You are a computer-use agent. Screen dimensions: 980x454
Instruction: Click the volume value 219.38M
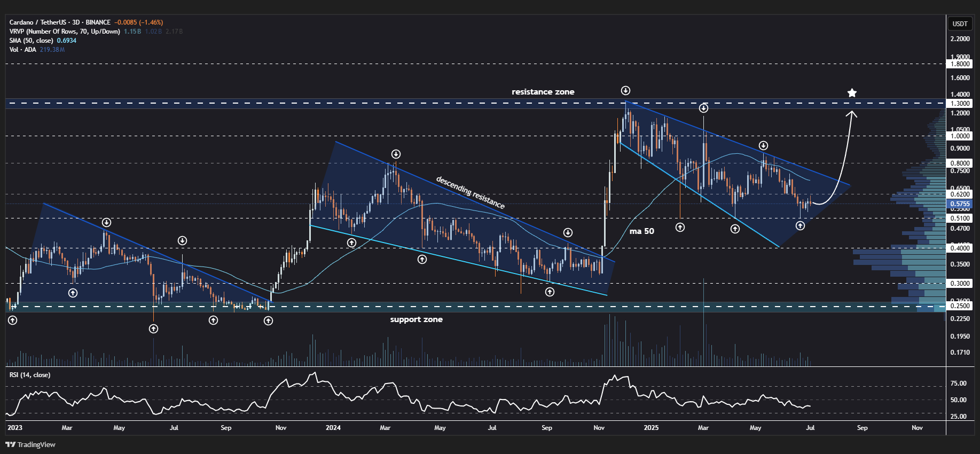(x=52, y=50)
